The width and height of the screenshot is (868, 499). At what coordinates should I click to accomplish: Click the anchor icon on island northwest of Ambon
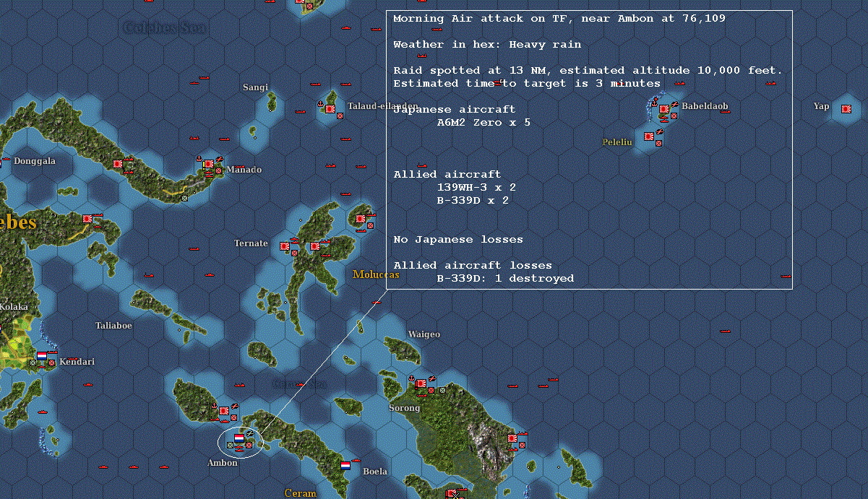[x=214, y=405]
